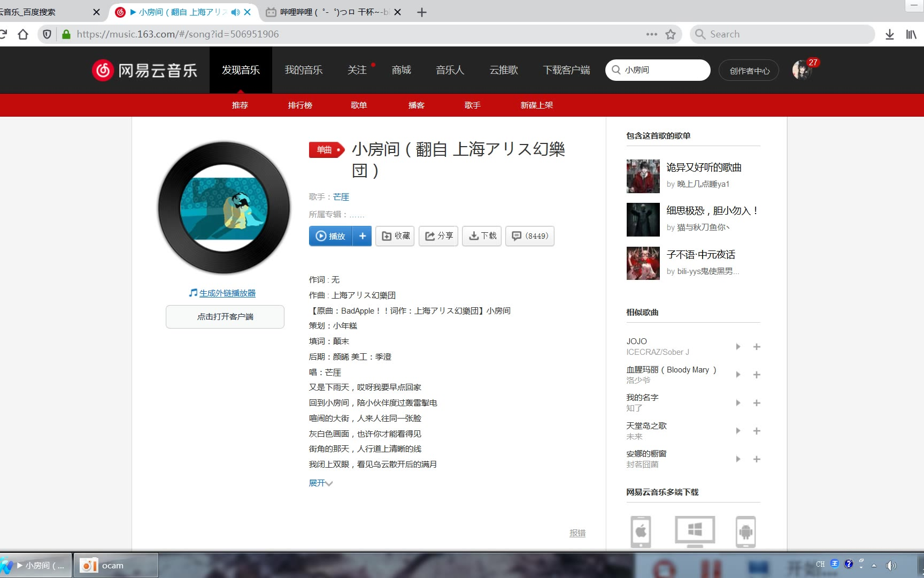
Task: Open ocam in the taskbar
Action: pos(115,565)
